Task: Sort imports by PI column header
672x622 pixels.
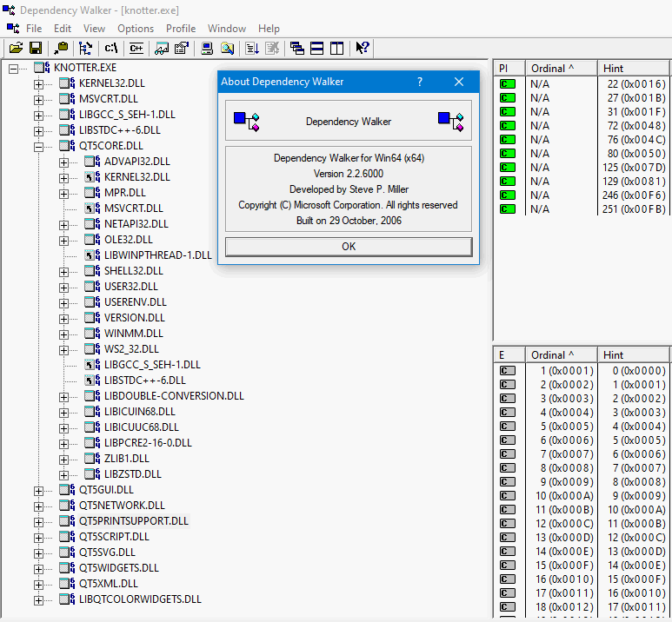Action: [x=509, y=68]
